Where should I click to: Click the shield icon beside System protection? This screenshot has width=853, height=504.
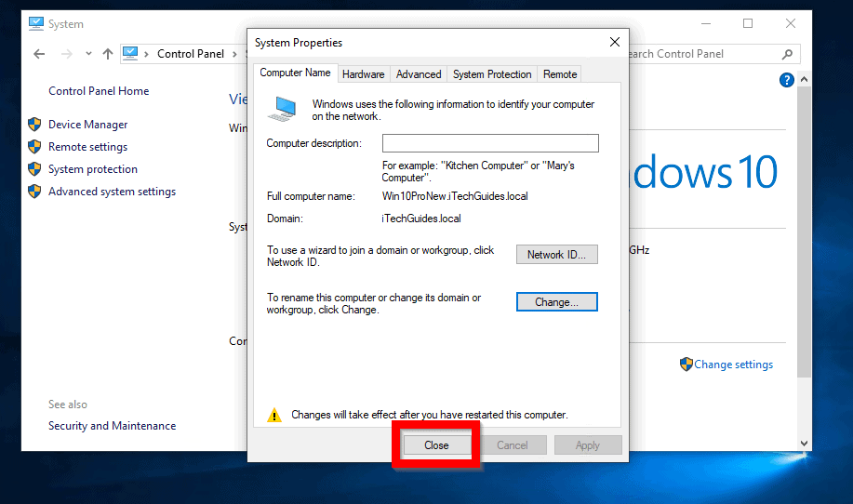coord(34,169)
